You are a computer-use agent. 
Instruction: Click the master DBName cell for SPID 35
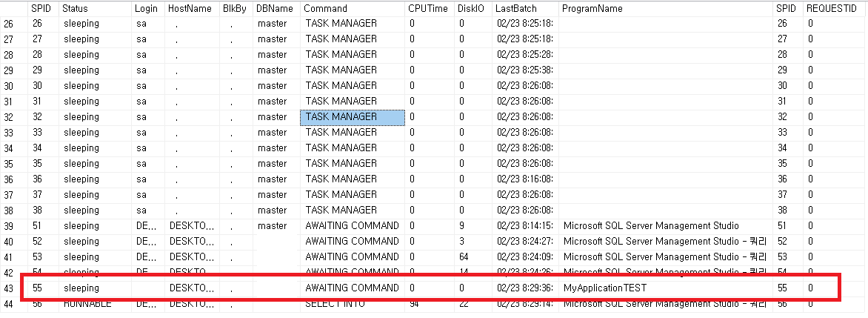point(276,163)
